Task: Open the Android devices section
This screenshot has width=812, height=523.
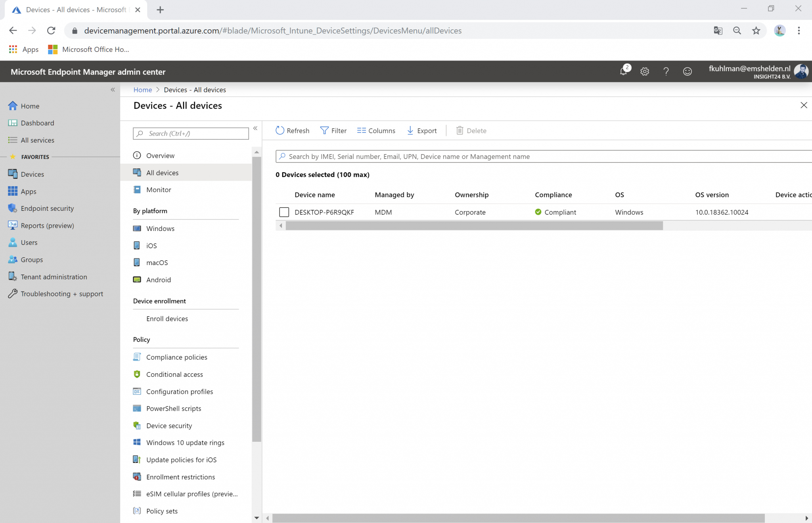Action: [158, 279]
